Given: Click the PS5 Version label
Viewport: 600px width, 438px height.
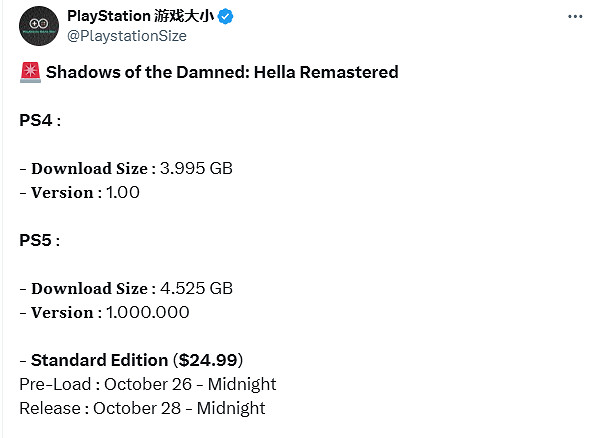Looking at the screenshot, I should [x=64, y=312].
